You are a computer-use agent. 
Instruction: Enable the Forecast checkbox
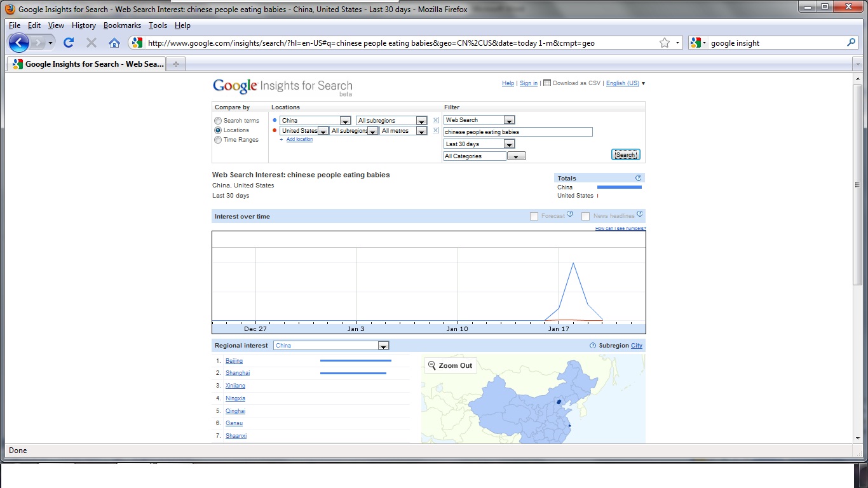(534, 217)
